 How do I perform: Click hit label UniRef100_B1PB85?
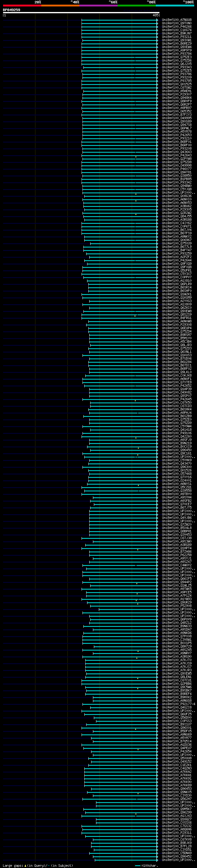[177, 179]
